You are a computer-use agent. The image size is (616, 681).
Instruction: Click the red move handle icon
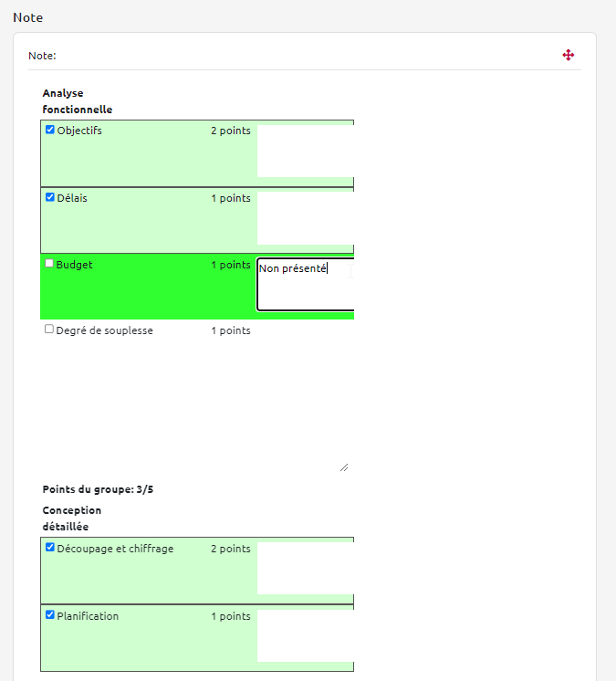pyautogui.click(x=569, y=56)
